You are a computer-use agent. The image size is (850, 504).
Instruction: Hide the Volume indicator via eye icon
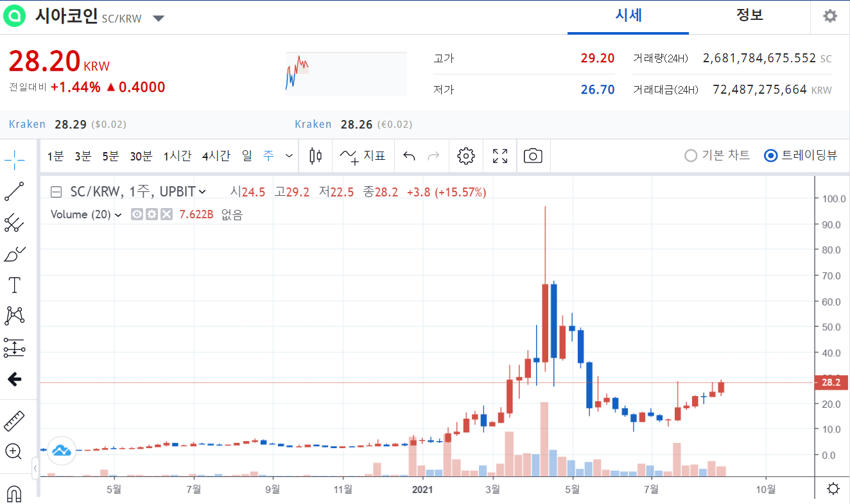point(137,214)
